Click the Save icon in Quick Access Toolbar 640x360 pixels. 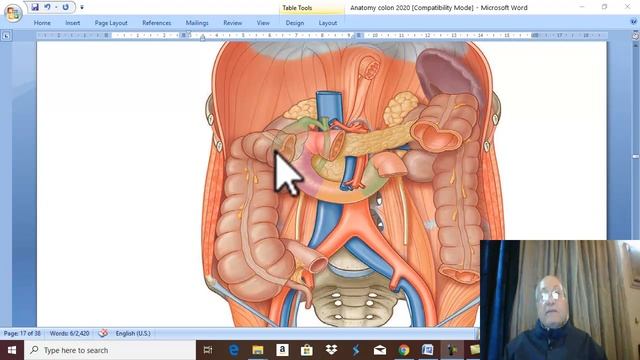click(35, 7)
